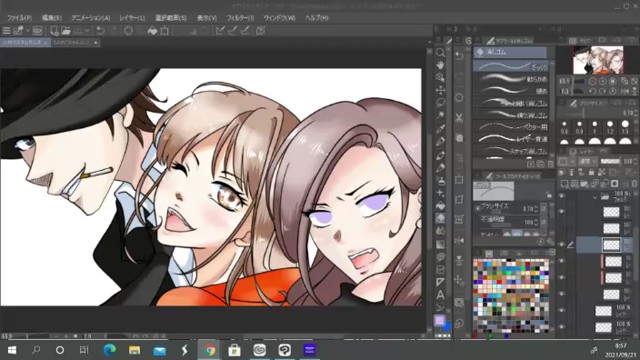The width and height of the screenshot is (640, 360).
Task: Open dropdown arrow next to Save icon
Action: 87,31
